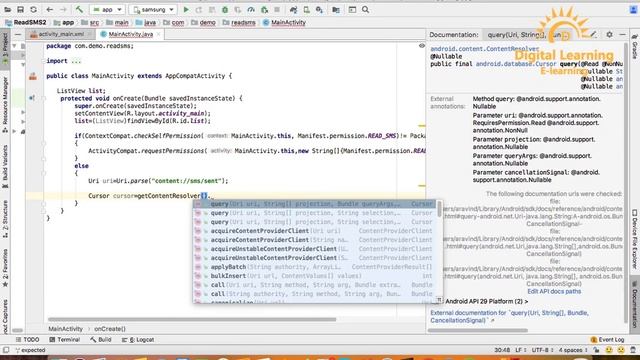
Task: Click the Edit API docs paths link
Action: point(554,291)
